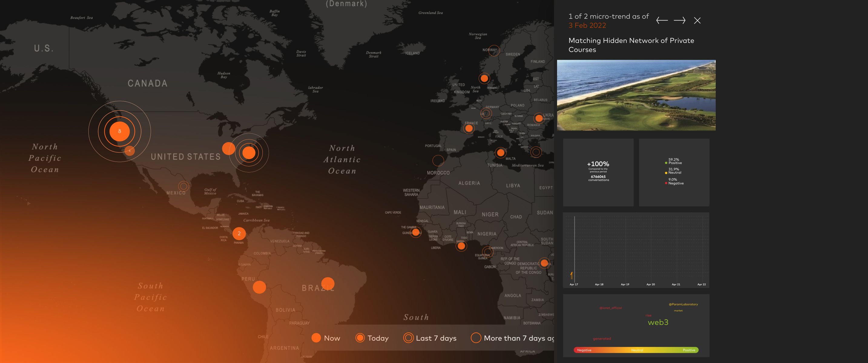The height and width of the screenshot is (363, 868).
Task: Select the marker near Norway
Action: 494,51
